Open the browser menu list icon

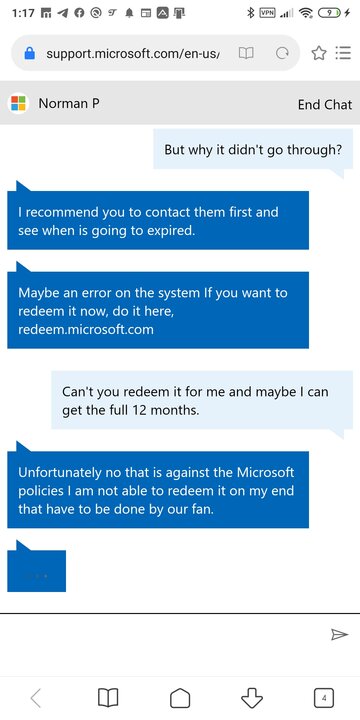(x=343, y=53)
